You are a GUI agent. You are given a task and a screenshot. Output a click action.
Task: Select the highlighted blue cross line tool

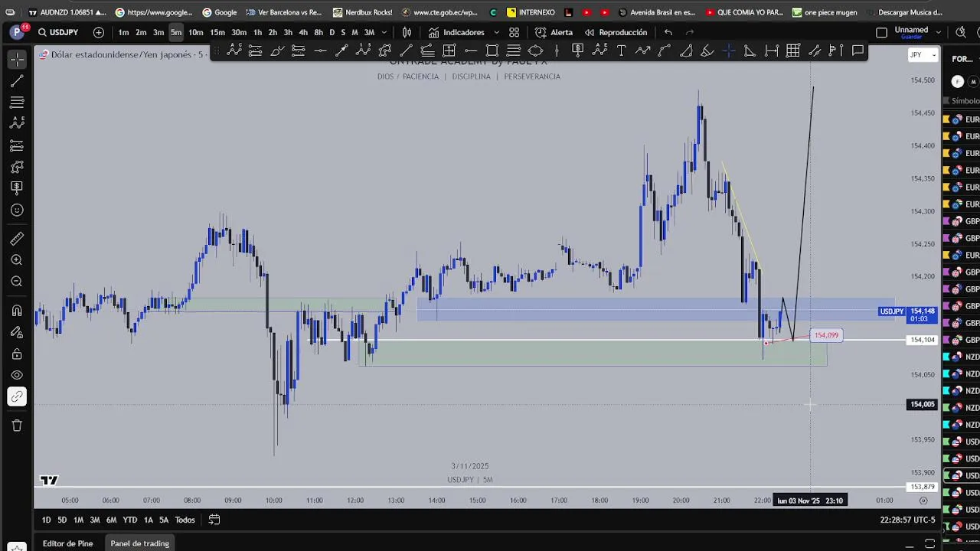(x=728, y=51)
